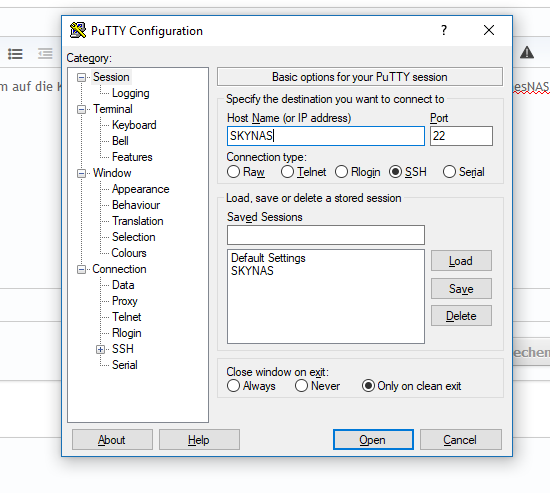Open the Serial category in tree
The height and width of the screenshot is (493, 550).
tap(124, 365)
